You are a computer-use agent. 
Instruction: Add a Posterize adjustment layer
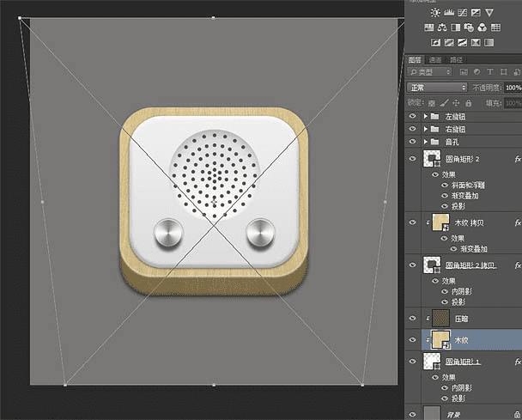[x=449, y=42]
